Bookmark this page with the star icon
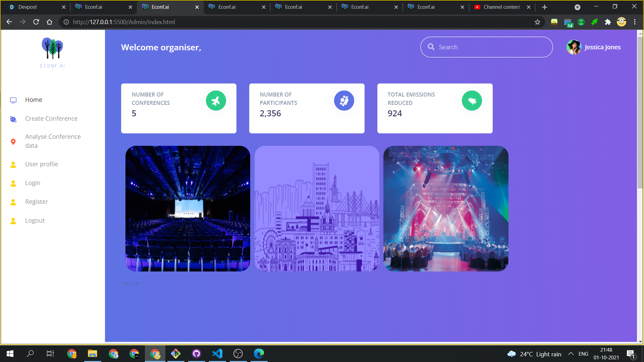The width and height of the screenshot is (644, 362). point(537,22)
